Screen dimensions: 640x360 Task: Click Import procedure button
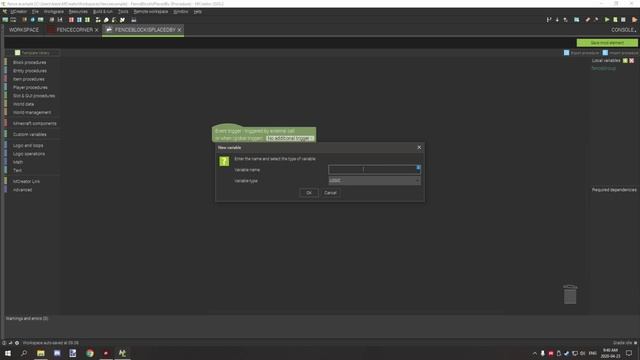coord(620,53)
